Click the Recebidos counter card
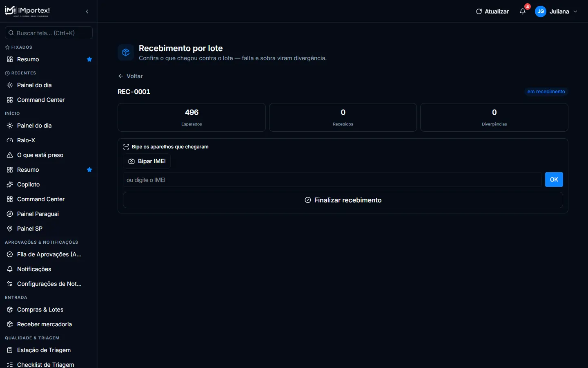 coord(343,117)
